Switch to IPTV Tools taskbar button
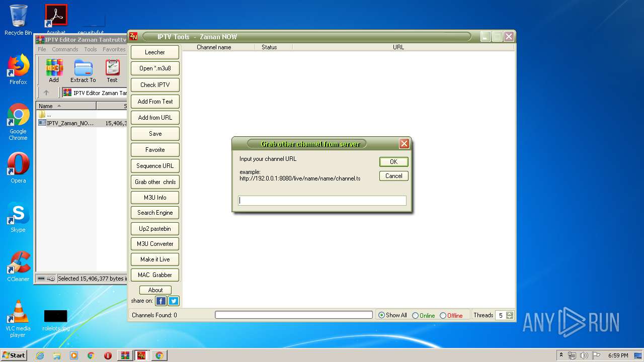 [141, 355]
